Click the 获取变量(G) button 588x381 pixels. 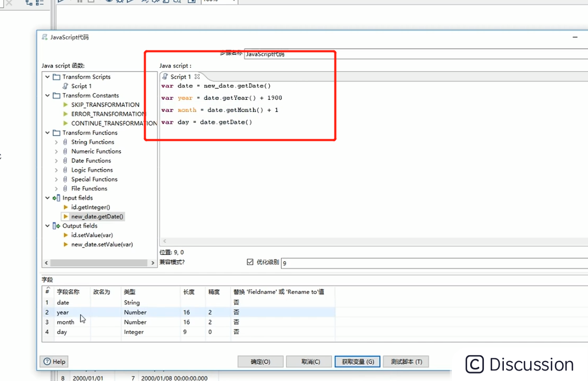click(x=357, y=362)
